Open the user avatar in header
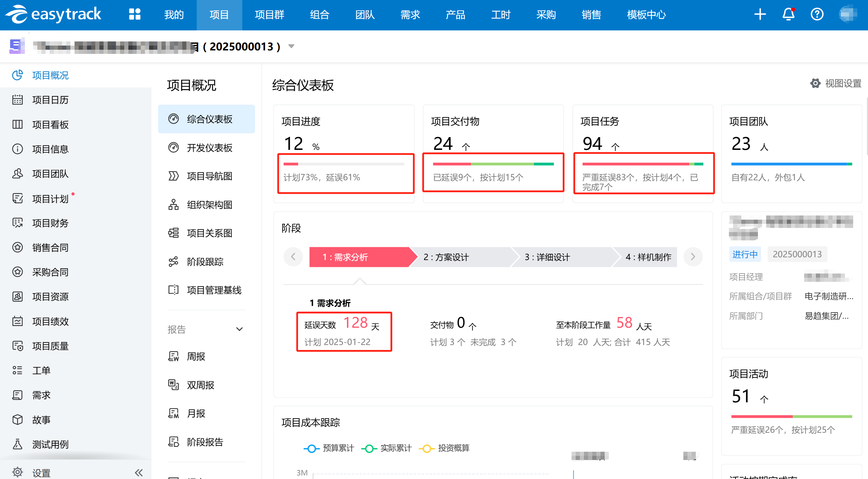The width and height of the screenshot is (868, 479). coord(848,15)
